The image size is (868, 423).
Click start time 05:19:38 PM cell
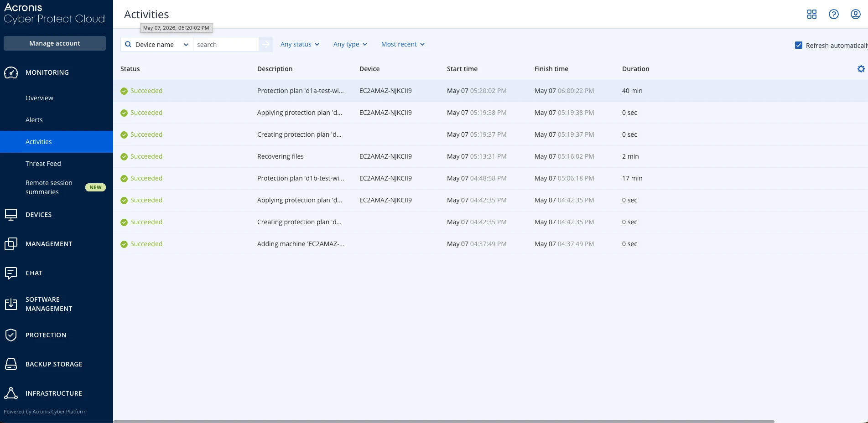[477, 113]
